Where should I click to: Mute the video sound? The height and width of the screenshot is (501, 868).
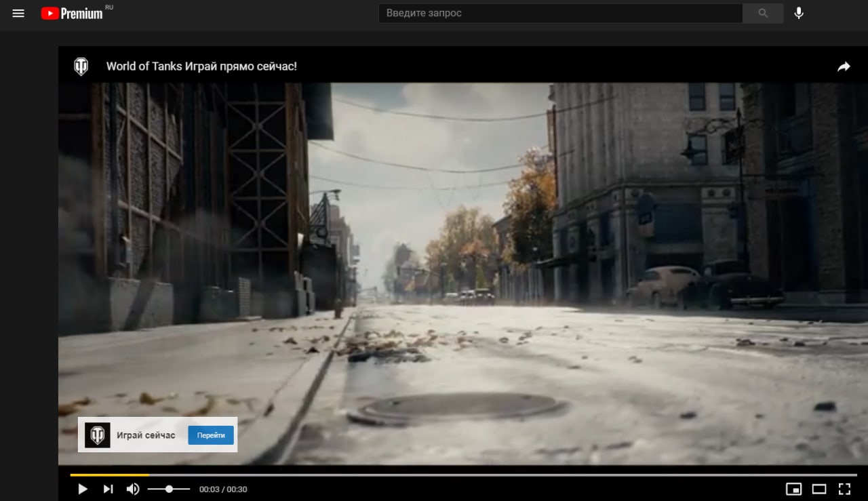pyautogui.click(x=133, y=489)
